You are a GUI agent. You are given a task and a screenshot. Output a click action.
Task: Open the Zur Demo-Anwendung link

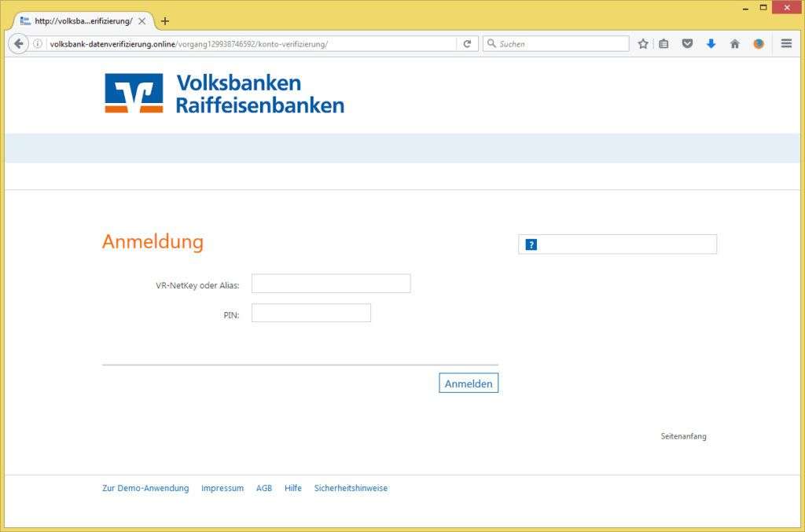(145, 488)
